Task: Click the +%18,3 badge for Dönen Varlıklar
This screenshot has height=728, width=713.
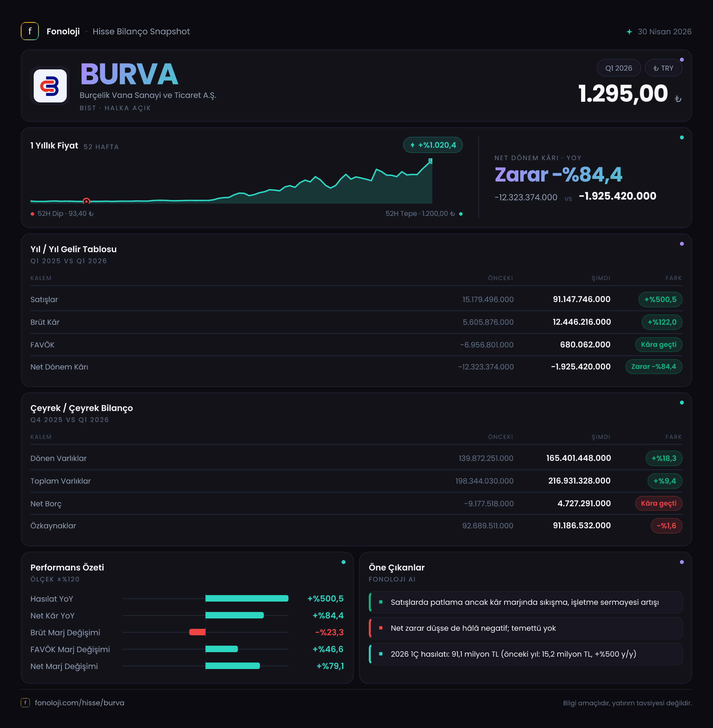Action: (x=663, y=458)
